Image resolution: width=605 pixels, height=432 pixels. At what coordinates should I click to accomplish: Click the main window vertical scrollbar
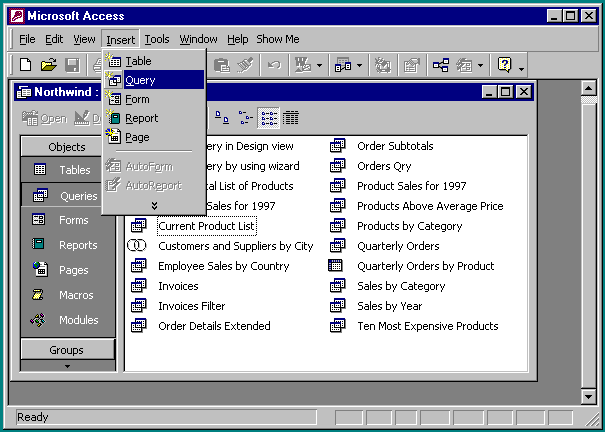pyautogui.click(x=589, y=240)
